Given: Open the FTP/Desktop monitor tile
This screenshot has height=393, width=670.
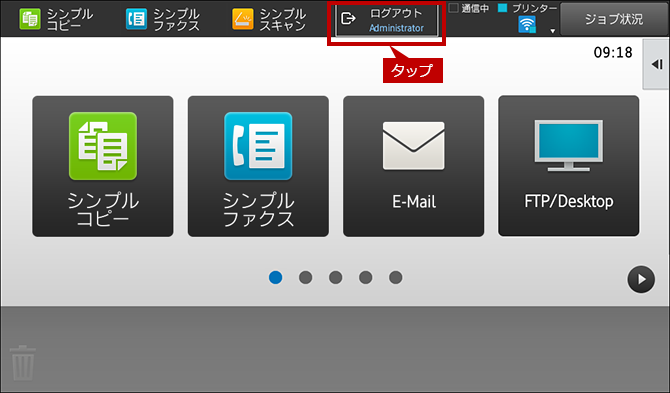Looking at the screenshot, I should click(x=569, y=166).
